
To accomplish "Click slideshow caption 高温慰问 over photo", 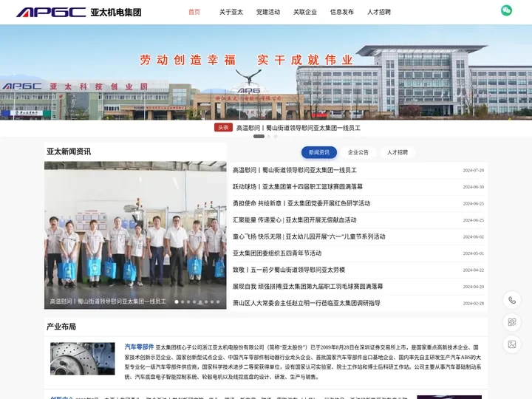I will tap(108, 301).
